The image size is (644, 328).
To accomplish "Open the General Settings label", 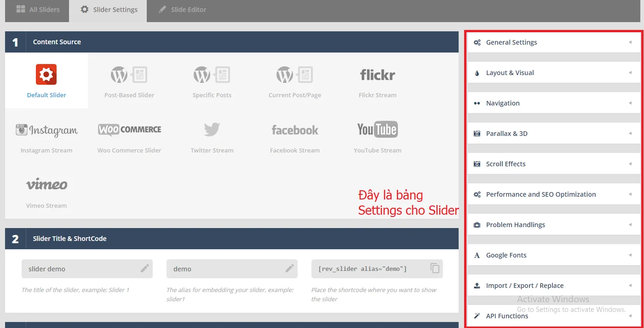I will [512, 42].
